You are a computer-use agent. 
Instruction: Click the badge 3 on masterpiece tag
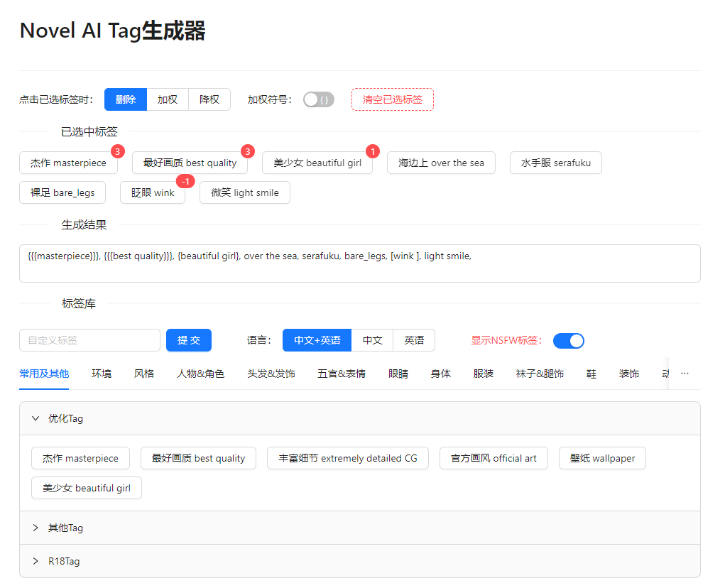[118, 151]
